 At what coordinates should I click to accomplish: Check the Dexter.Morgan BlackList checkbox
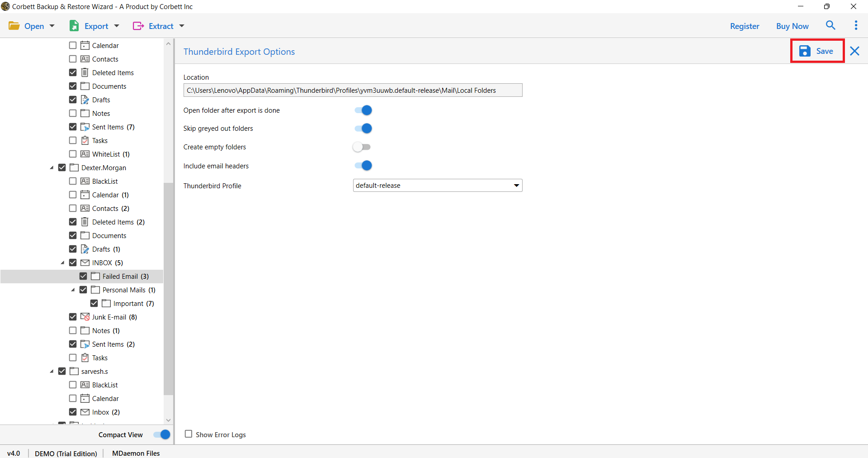point(73,181)
